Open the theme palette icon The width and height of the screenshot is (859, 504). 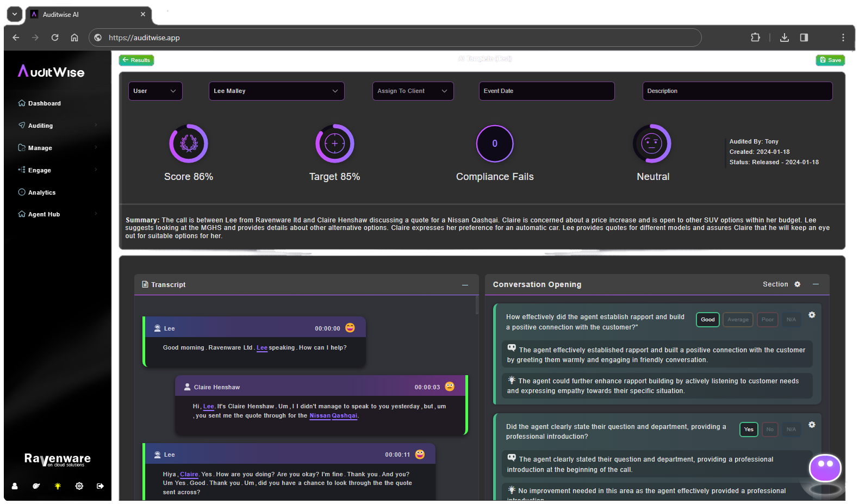[36, 486]
